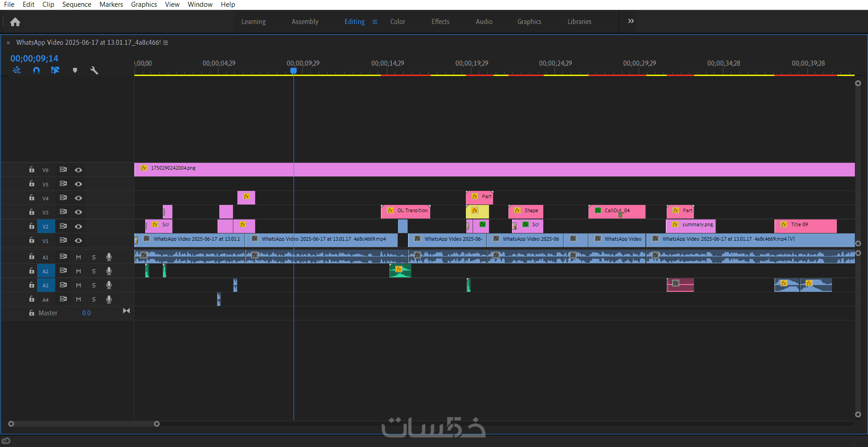Select the 1750290242004.png clip on V6
Screen dimensions: 868x447
(x=494, y=170)
